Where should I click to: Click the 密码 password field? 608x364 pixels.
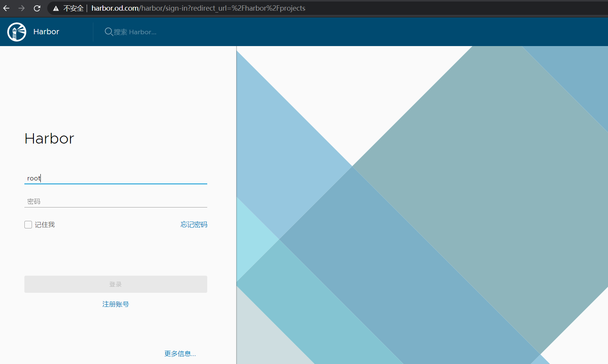click(x=116, y=201)
